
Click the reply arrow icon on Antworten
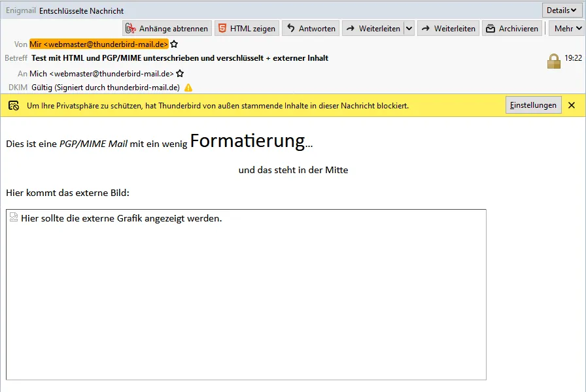[291, 28]
